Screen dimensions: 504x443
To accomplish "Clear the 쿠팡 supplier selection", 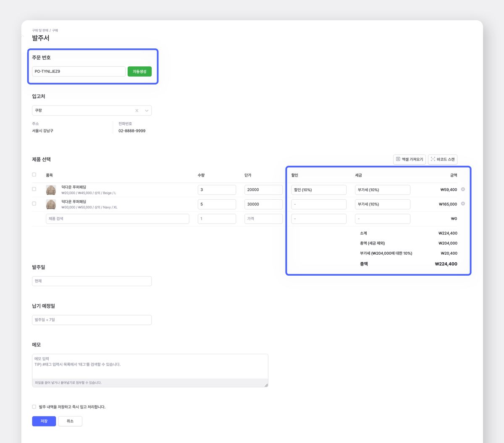I will pyautogui.click(x=137, y=111).
